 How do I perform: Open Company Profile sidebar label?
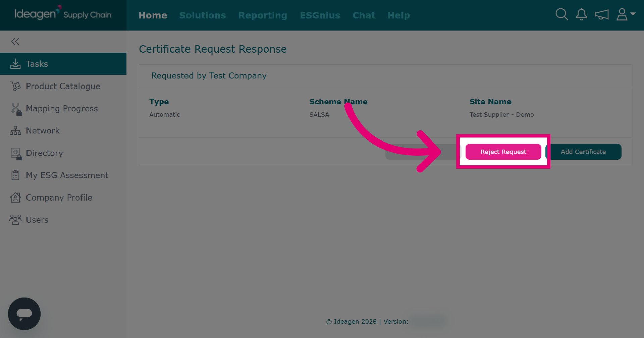click(x=59, y=198)
